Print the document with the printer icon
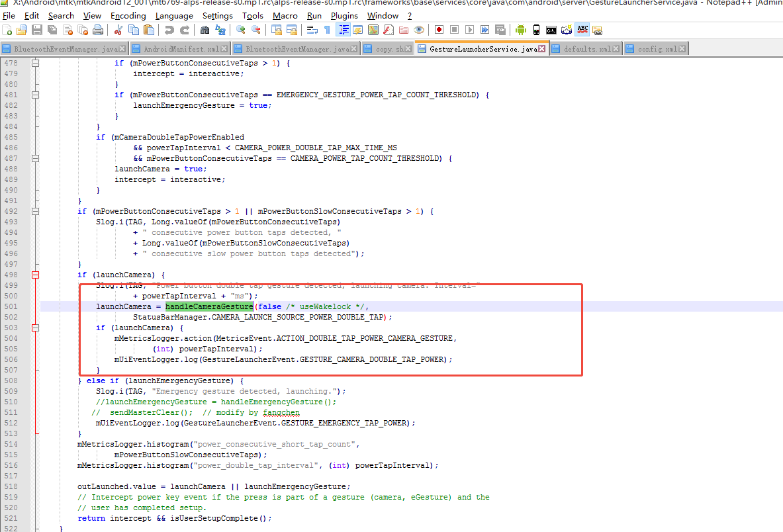The height and width of the screenshot is (532, 783). 99,30
